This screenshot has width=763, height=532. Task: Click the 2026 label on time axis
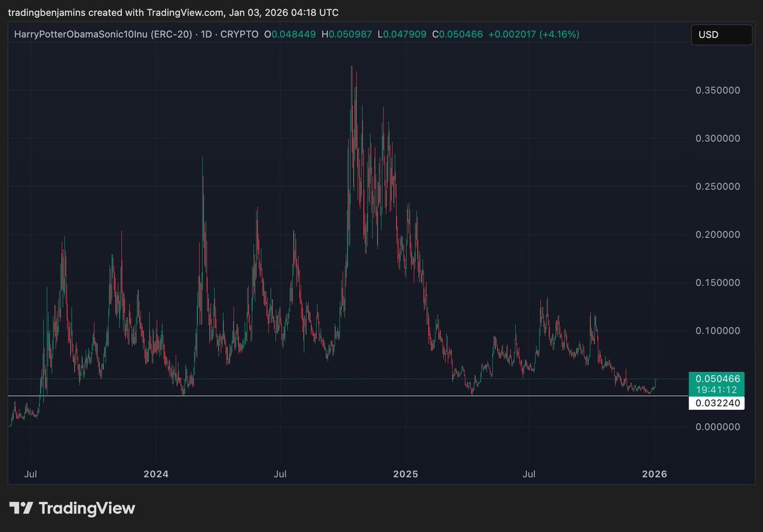pyautogui.click(x=656, y=474)
